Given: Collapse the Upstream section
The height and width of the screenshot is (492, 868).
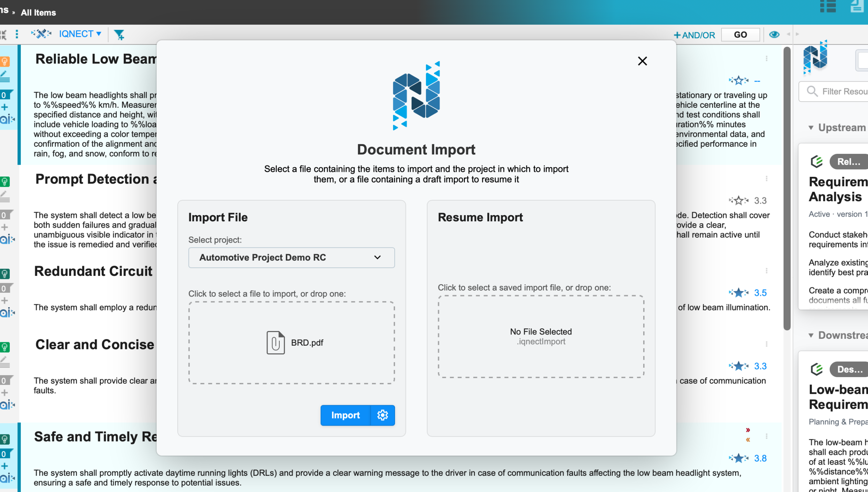Looking at the screenshot, I should 811,128.
